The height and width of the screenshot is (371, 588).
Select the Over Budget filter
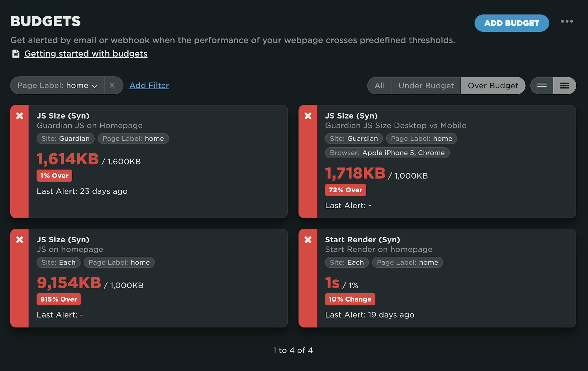pyautogui.click(x=493, y=85)
